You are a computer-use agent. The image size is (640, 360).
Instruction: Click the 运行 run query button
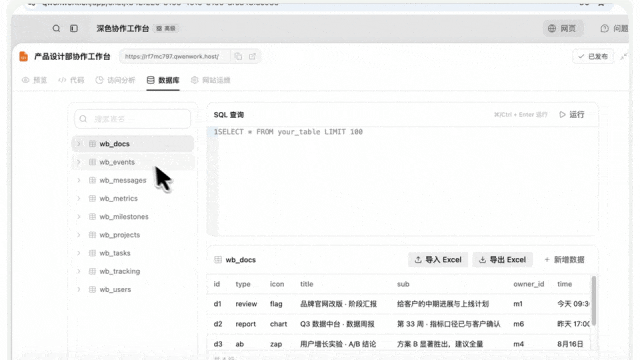coord(572,114)
